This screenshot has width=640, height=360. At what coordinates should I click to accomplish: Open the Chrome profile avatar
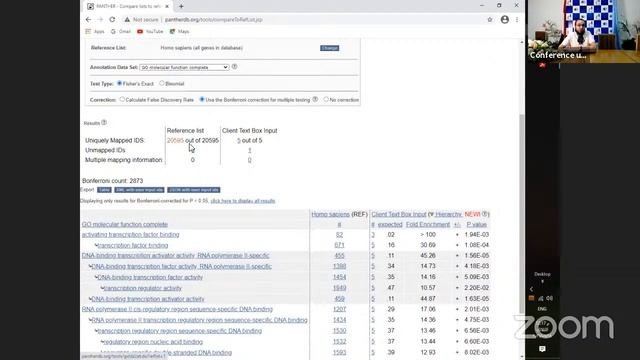(x=505, y=20)
